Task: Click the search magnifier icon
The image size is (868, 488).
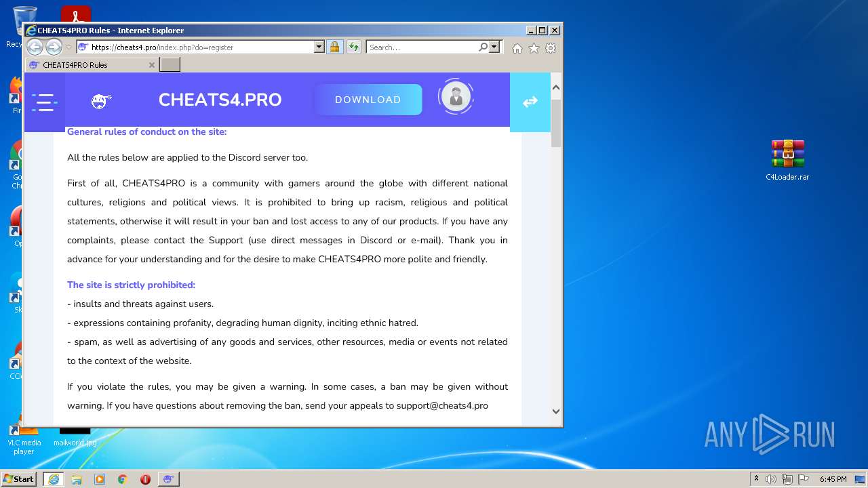Action: pos(483,47)
